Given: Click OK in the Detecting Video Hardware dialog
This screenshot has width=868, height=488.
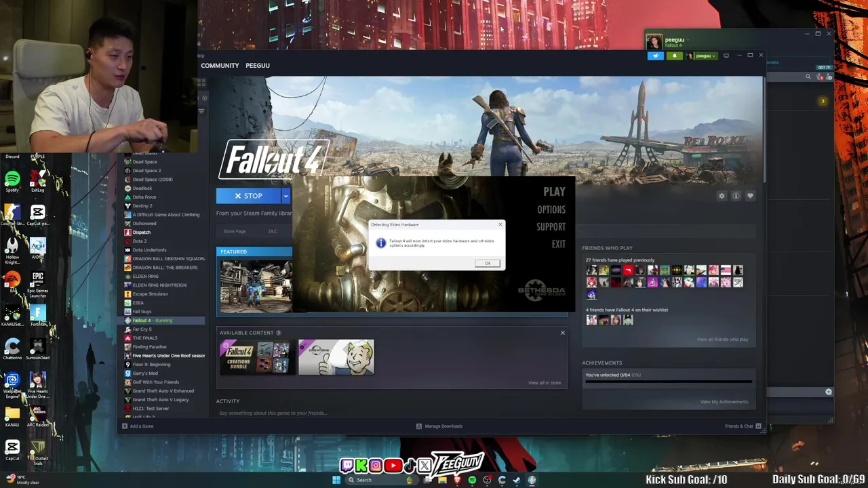Looking at the screenshot, I should click(x=487, y=263).
